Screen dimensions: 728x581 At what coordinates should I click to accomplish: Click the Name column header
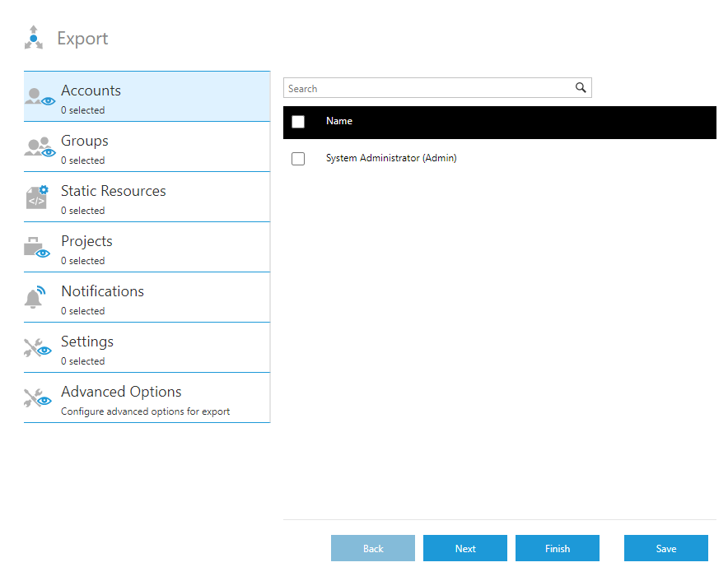click(x=339, y=121)
